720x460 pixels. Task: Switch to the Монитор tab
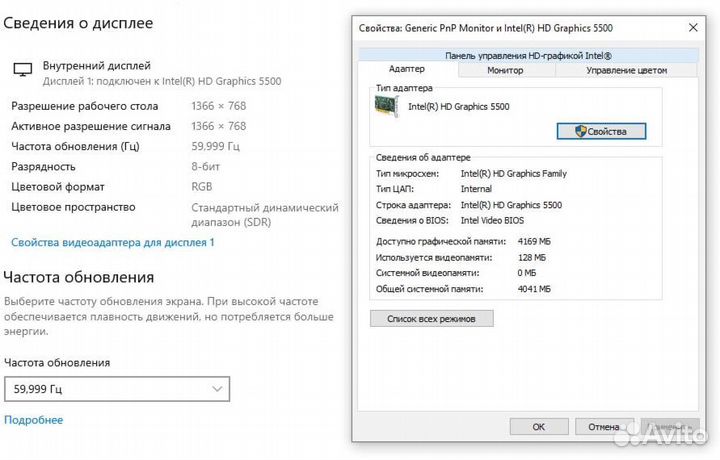click(x=505, y=70)
